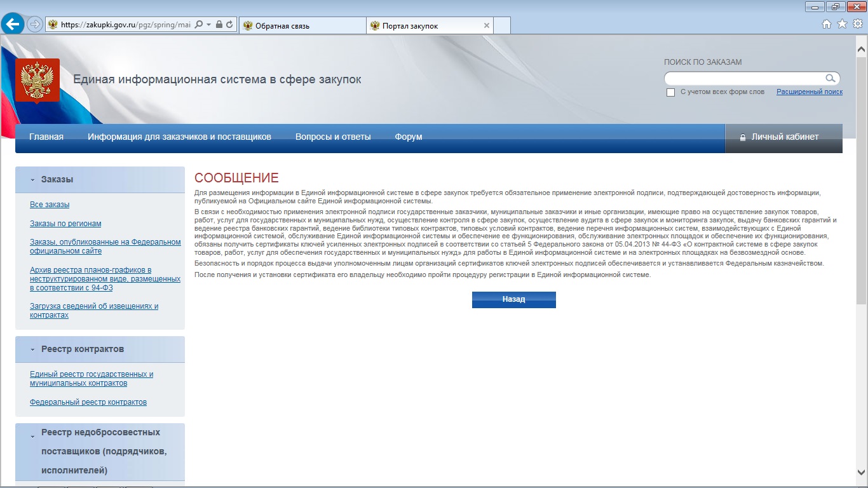This screenshot has height=488, width=868.
Task: Collapse the 'Заказы' sidebar section
Action: pos(32,180)
